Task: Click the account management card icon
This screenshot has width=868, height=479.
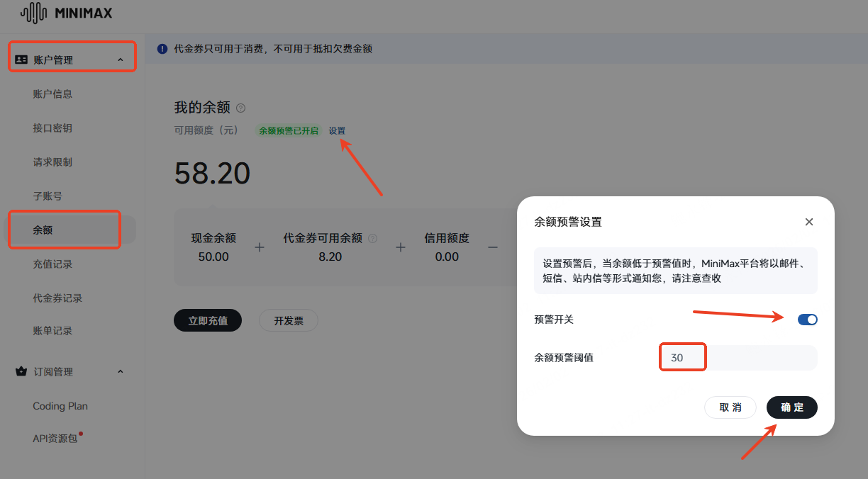Action: [21, 60]
